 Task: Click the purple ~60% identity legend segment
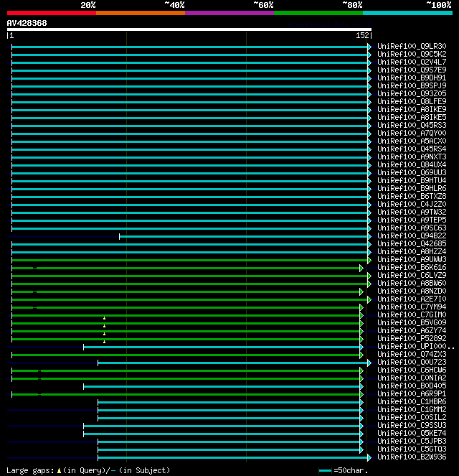click(x=229, y=13)
